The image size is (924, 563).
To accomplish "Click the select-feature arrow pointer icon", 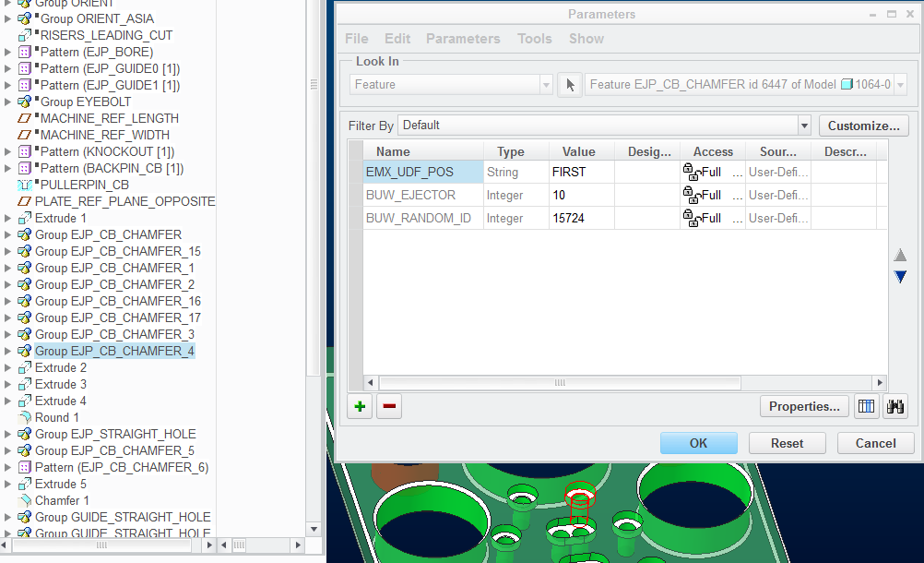I will pyautogui.click(x=570, y=85).
